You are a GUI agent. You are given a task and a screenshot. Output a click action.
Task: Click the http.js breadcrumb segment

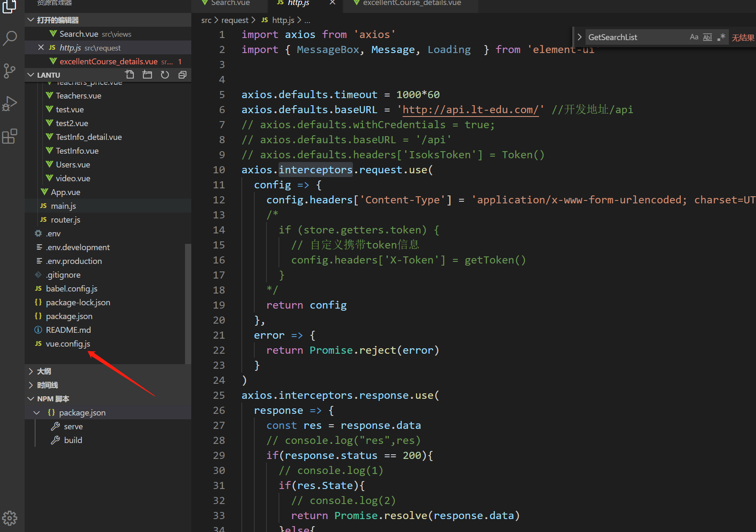(x=283, y=20)
